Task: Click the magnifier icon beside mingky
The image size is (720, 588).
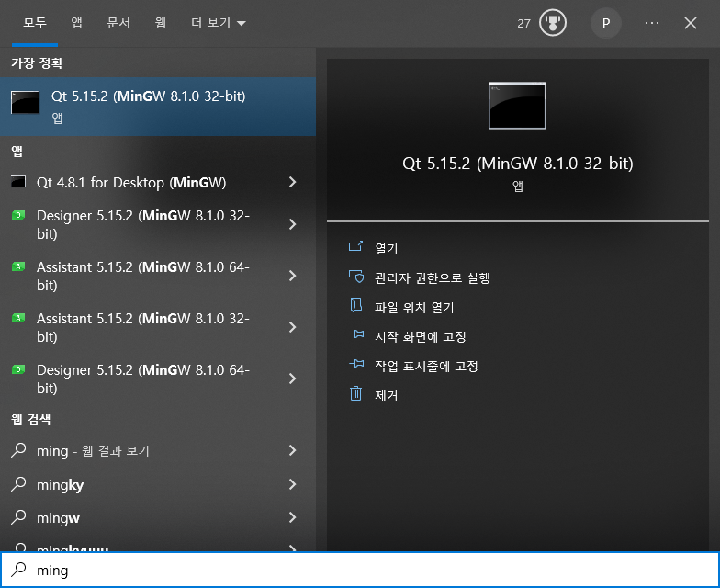Action: tap(18, 483)
